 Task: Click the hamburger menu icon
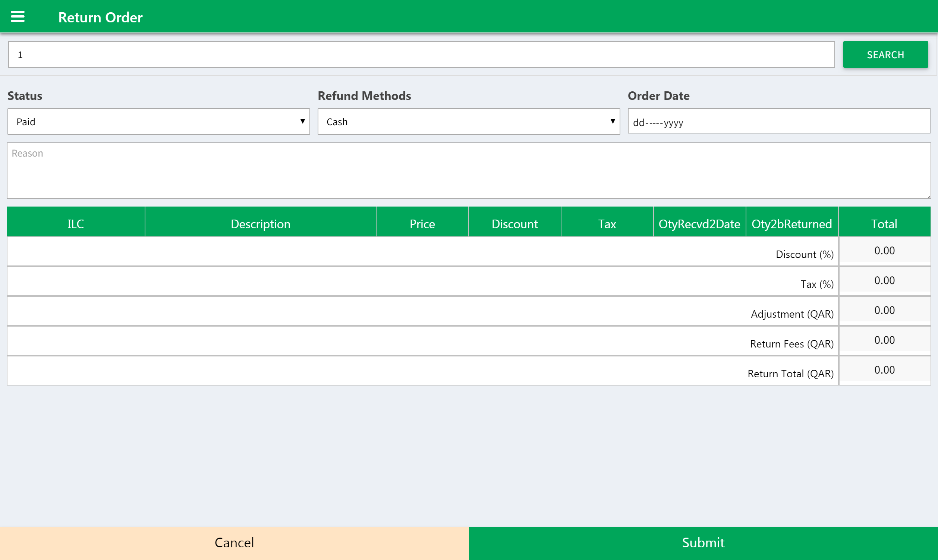pos(17,16)
